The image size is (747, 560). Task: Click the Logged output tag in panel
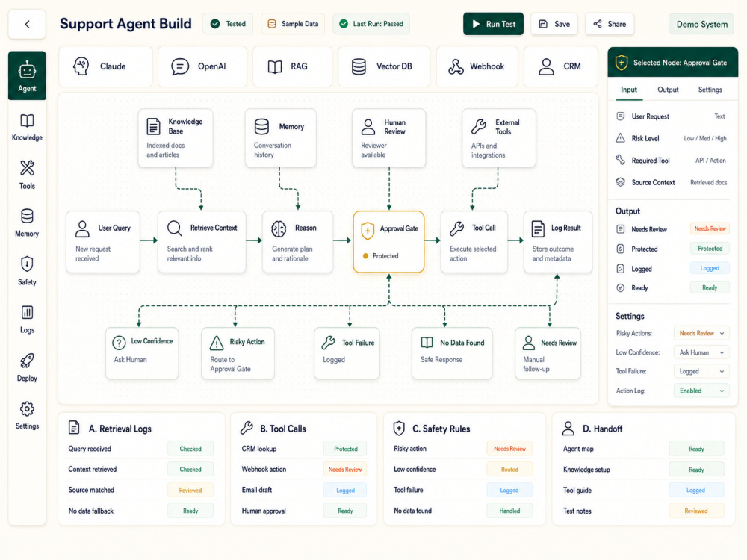(710, 268)
